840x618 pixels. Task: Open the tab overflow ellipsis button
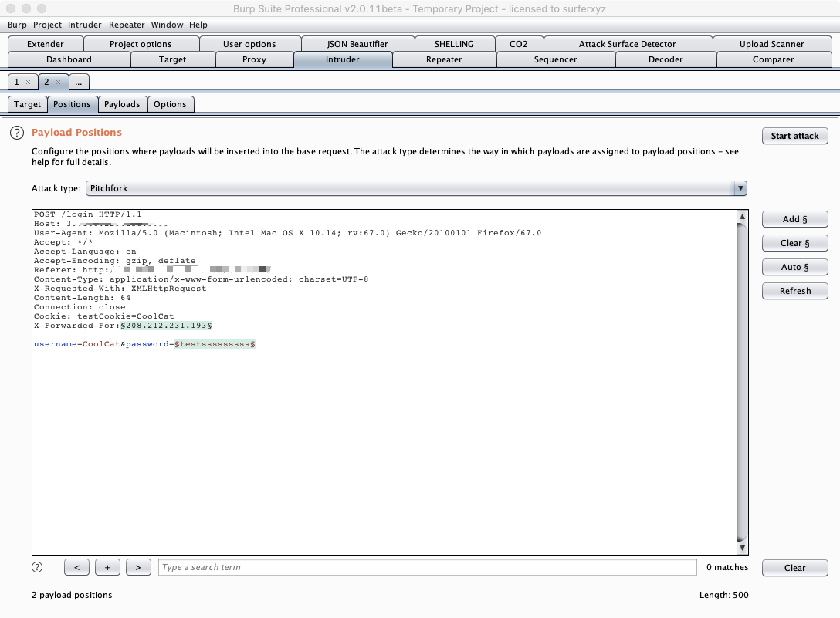coord(79,81)
